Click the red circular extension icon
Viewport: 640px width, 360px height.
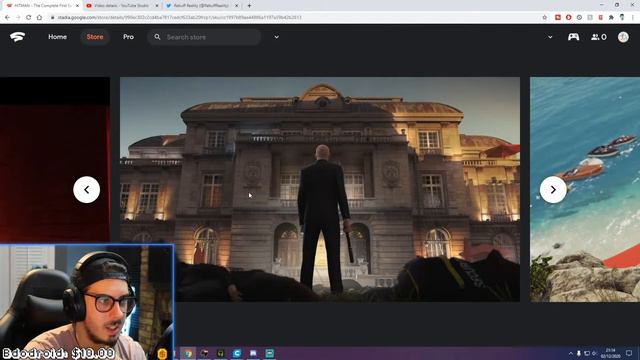568,18
